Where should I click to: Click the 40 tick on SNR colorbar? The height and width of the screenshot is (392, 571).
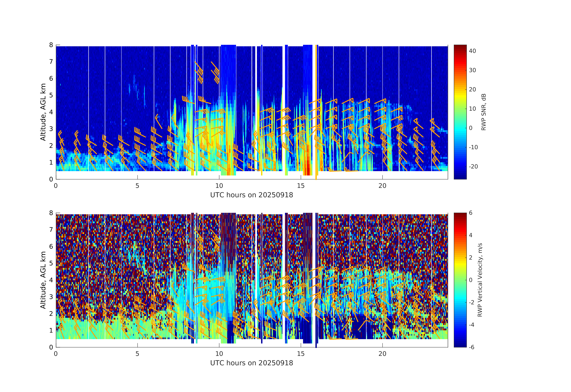point(472,51)
